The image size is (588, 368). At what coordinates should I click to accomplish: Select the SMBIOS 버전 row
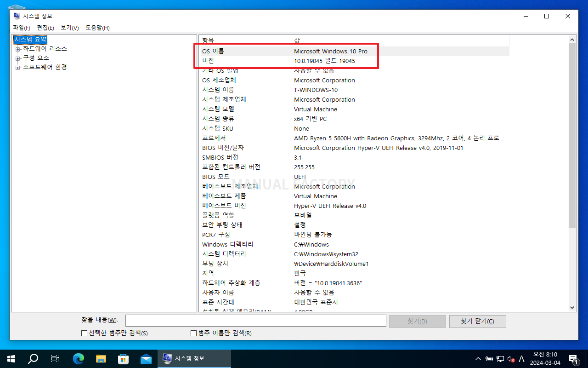point(354,157)
